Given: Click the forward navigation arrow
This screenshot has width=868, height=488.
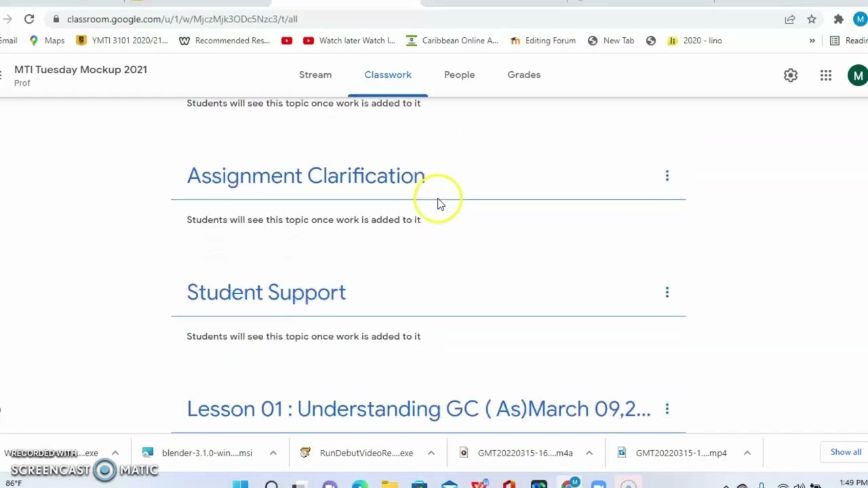Looking at the screenshot, I should click(x=7, y=19).
